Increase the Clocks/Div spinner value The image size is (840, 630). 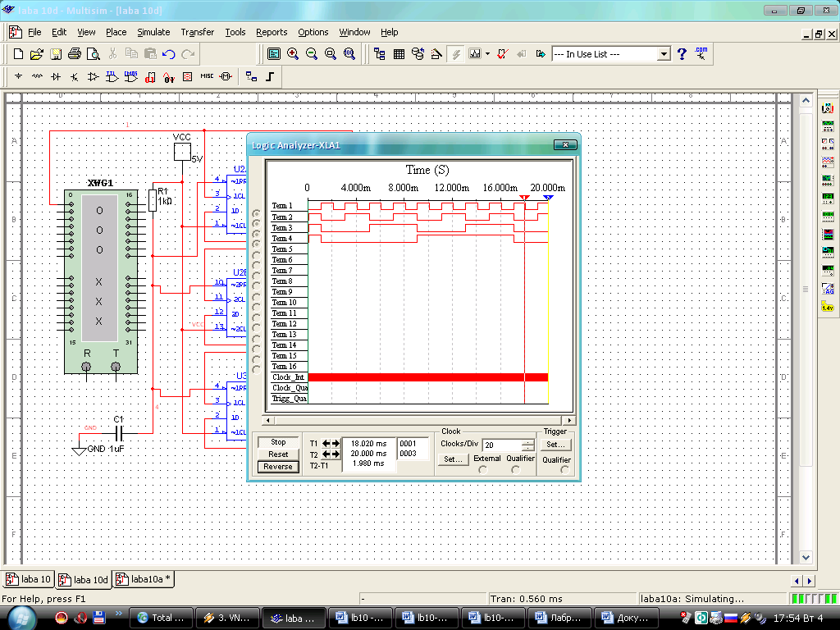[x=527, y=441]
